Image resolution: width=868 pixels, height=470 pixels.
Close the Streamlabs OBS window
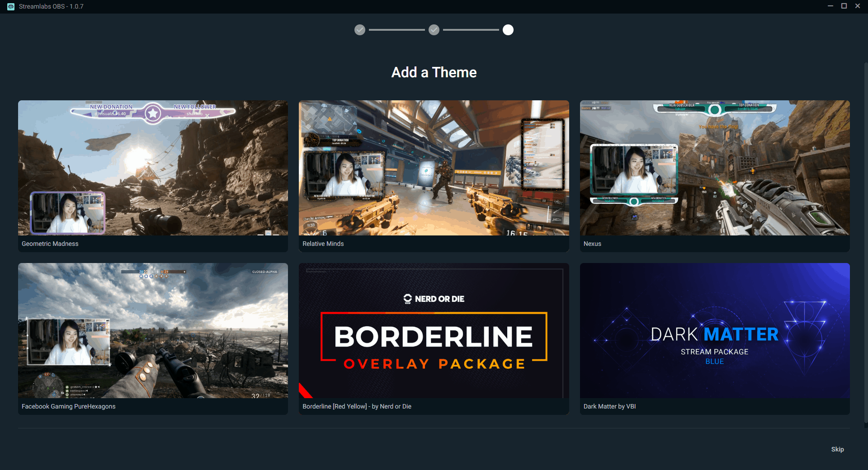858,6
